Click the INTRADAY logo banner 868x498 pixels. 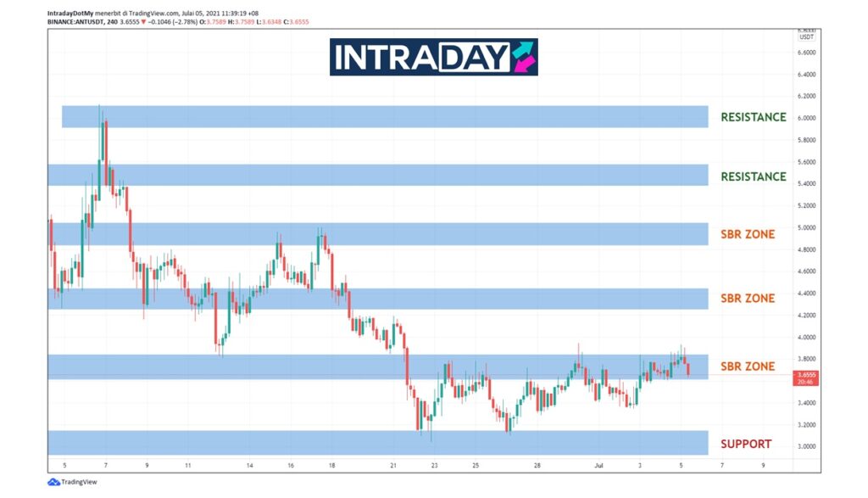pos(433,57)
